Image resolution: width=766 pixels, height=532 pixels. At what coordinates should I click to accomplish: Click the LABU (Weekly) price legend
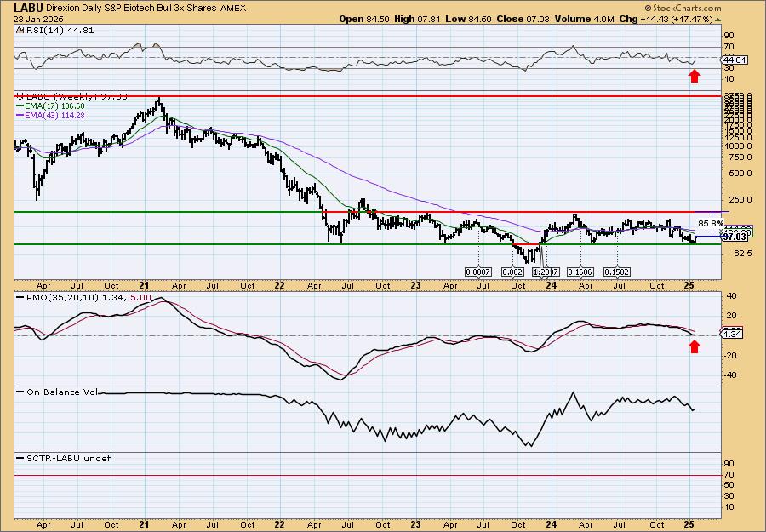[x=75, y=97]
